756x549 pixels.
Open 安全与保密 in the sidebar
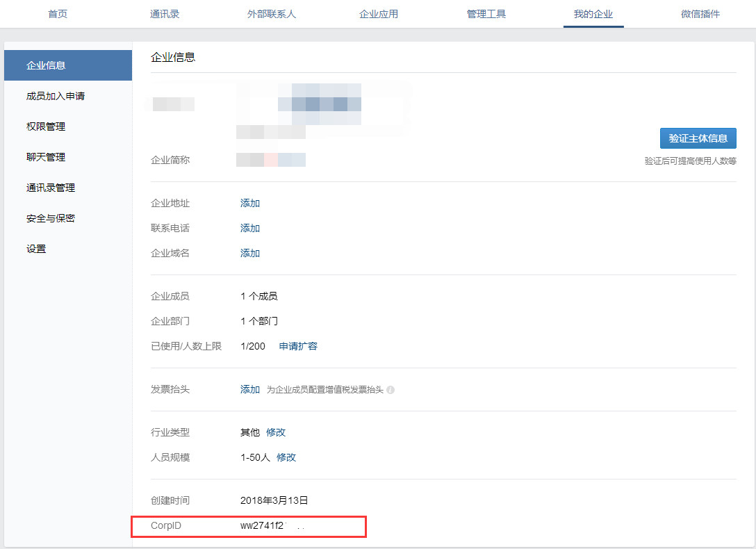(51, 218)
